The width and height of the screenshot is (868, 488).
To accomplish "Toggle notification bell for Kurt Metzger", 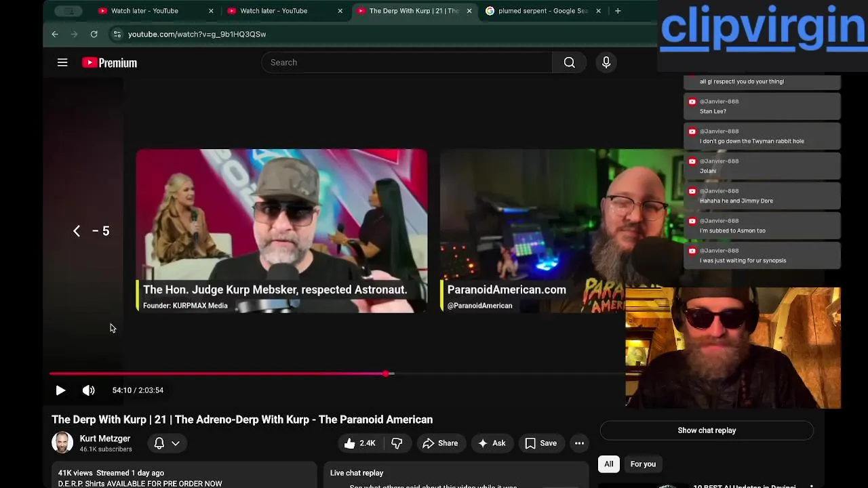I will point(159,443).
